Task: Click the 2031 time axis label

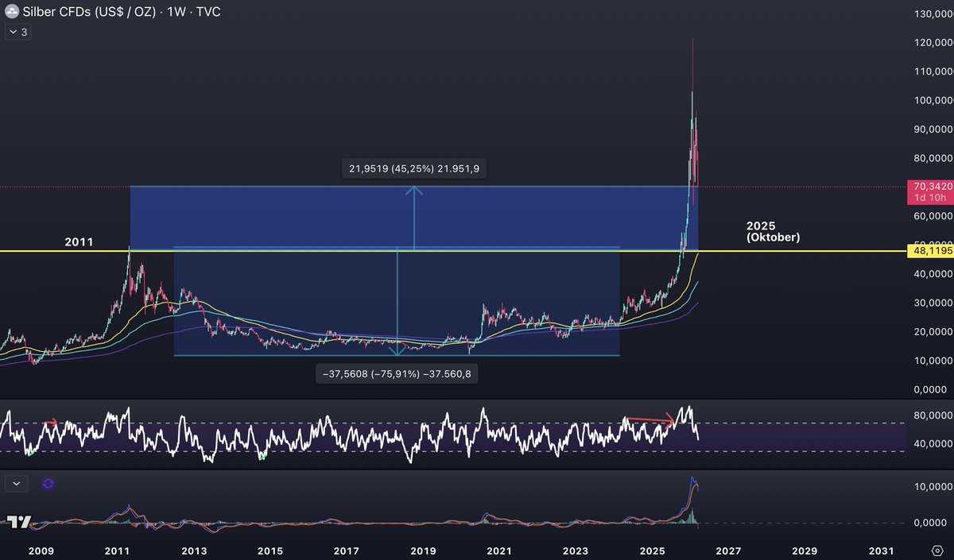Action: (881, 550)
